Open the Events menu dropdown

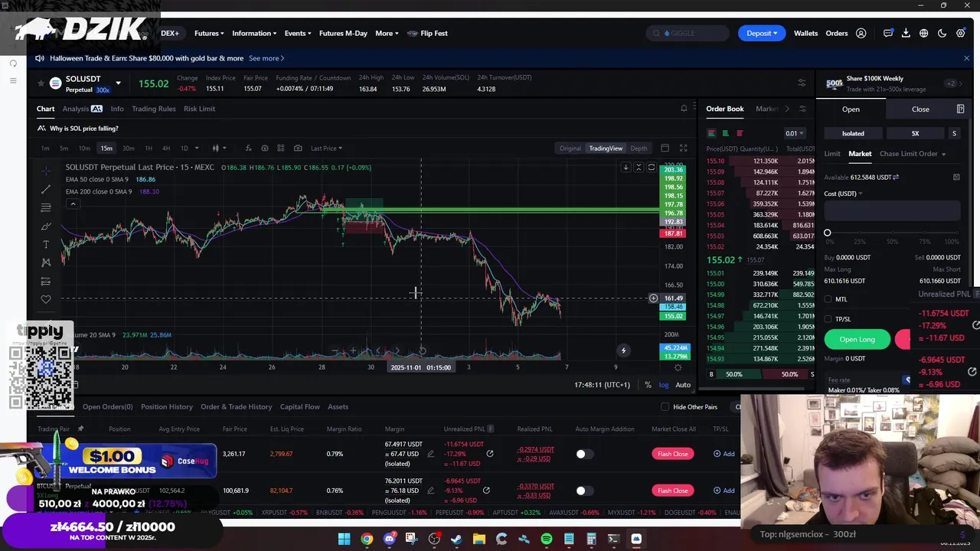(297, 33)
